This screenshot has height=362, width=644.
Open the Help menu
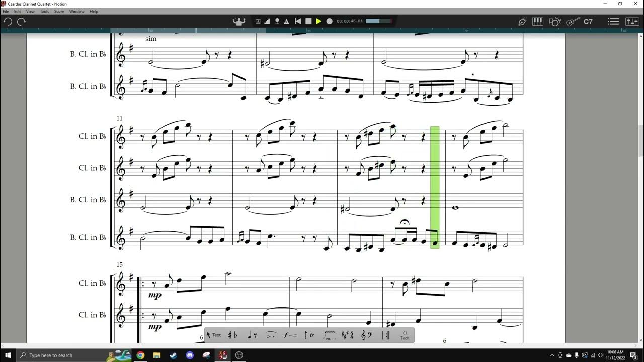(x=94, y=11)
